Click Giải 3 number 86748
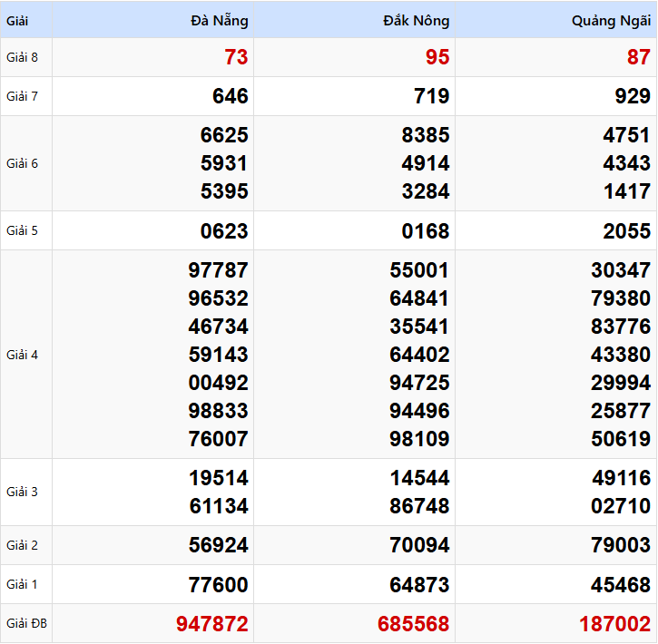658x644 pixels. [419, 505]
